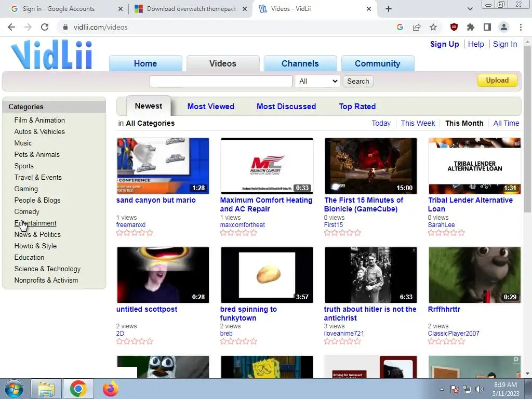This screenshot has width=532, height=399.
Task: Open the Videos tab
Action: pos(223,63)
